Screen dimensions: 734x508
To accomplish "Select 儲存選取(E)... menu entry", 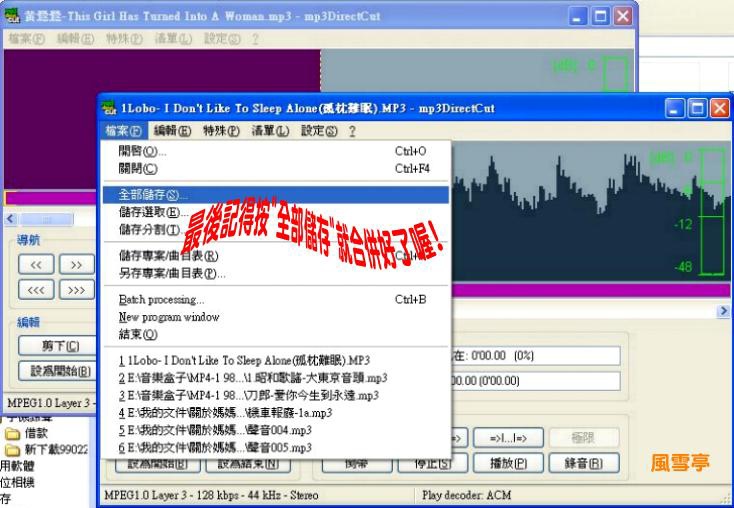I will click(276, 212).
